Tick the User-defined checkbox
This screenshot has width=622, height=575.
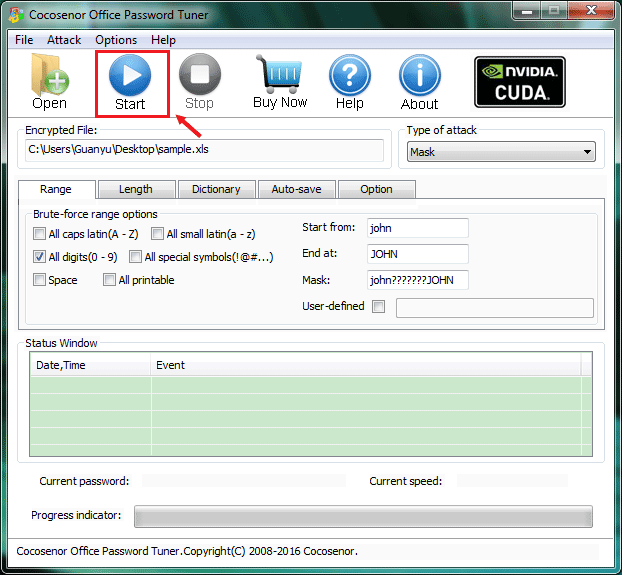coord(378,306)
